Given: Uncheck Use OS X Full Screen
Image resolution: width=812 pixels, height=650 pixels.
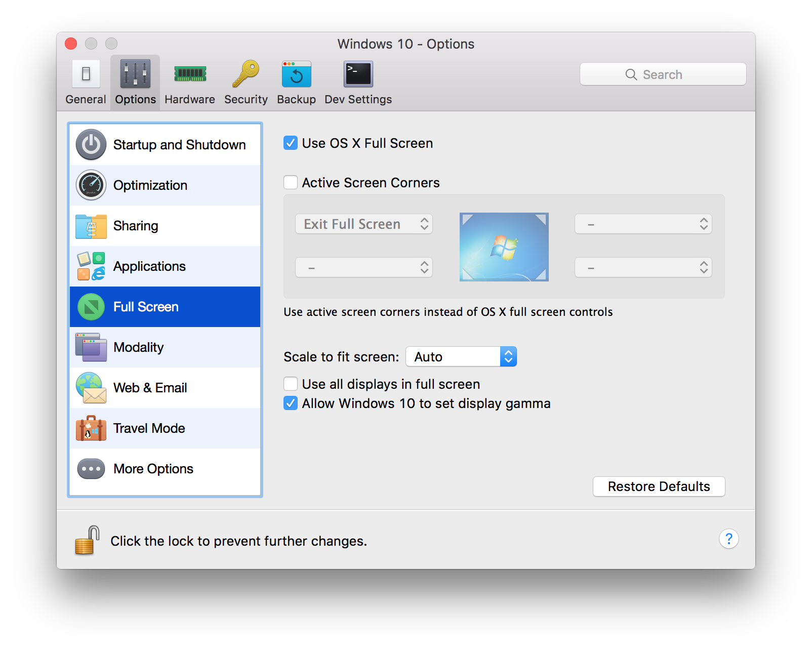Looking at the screenshot, I should (291, 143).
